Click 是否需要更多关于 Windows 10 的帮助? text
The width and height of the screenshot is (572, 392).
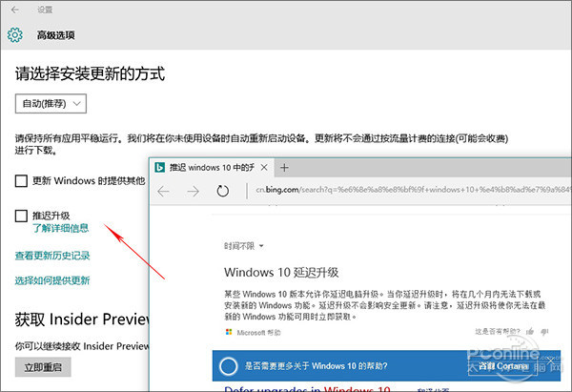(x=316, y=366)
